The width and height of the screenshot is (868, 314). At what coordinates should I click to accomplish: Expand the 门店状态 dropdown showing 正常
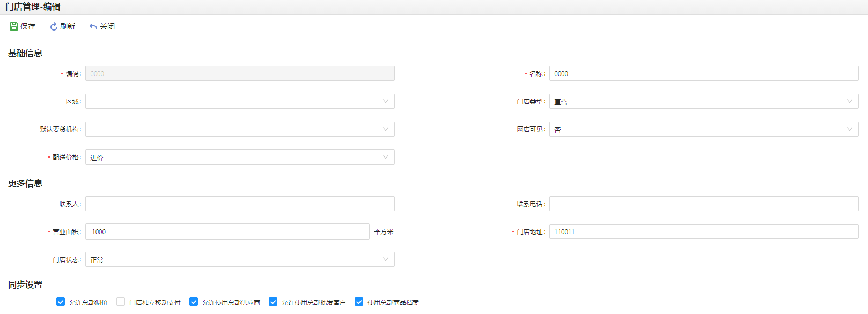240,259
